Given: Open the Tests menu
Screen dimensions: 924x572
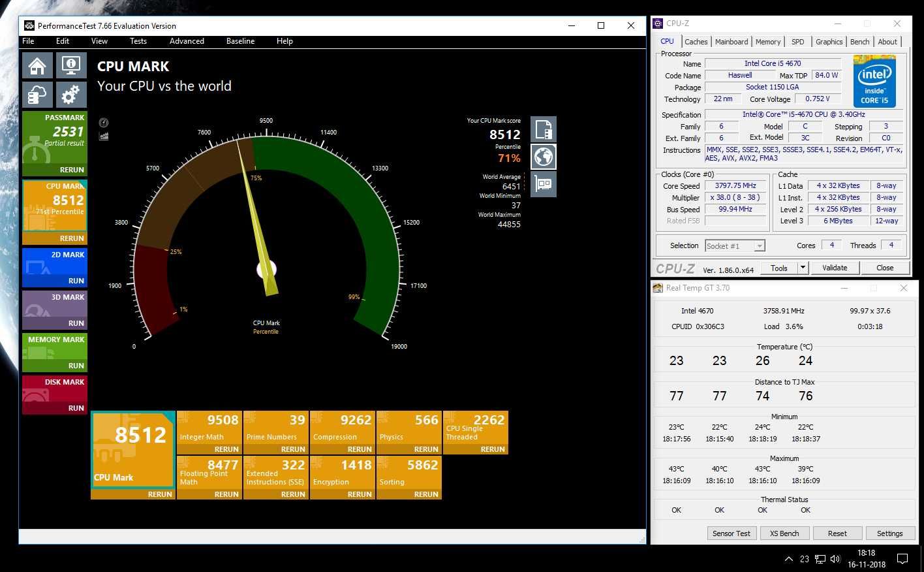Looking at the screenshot, I should [138, 41].
